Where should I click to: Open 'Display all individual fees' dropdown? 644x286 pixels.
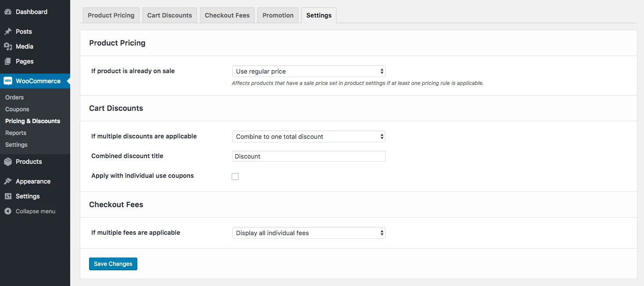click(308, 233)
